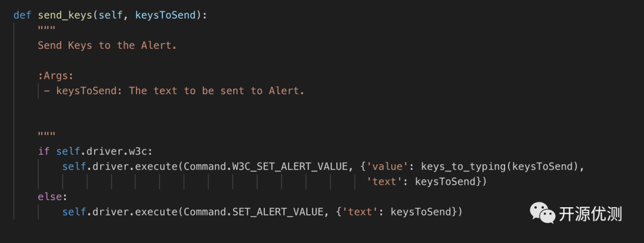Click the 'Send Keys to the Alert.' docstring line
Viewport: 644px width, 243px height.
point(107,45)
